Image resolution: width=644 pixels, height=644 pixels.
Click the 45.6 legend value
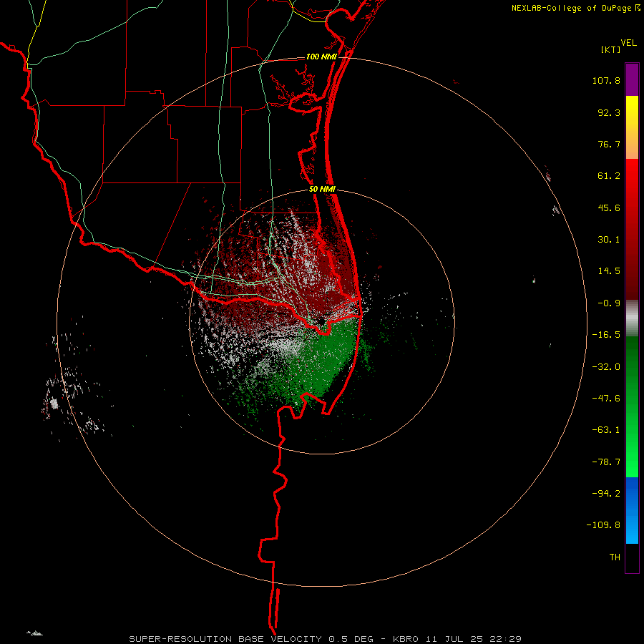click(x=609, y=208)
